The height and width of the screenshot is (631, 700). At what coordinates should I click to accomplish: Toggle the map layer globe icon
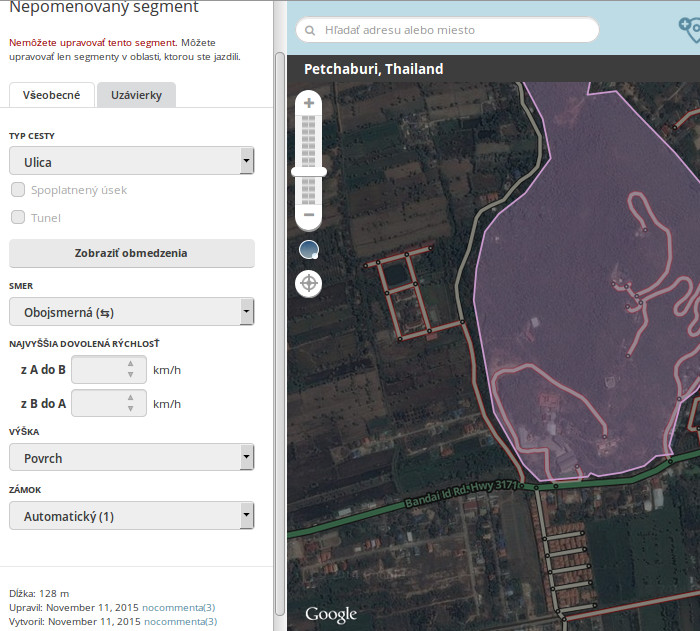pos(308,250)
